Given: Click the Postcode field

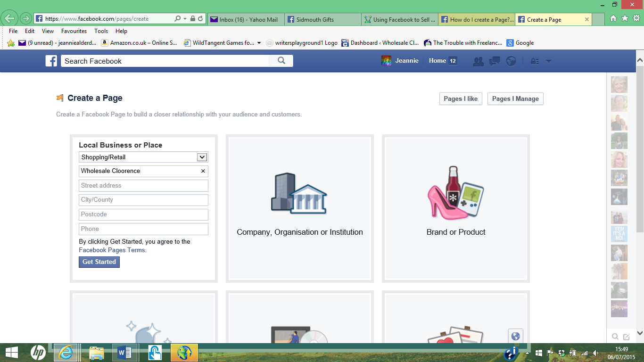Looking at the screenshot, I should 143,214.
